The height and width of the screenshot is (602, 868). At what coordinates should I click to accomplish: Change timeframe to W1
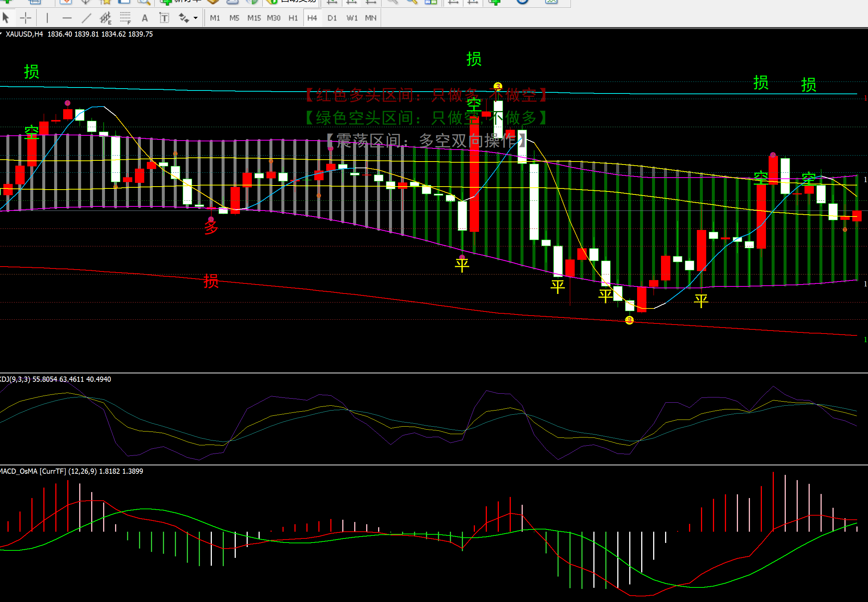pos(352,18)
